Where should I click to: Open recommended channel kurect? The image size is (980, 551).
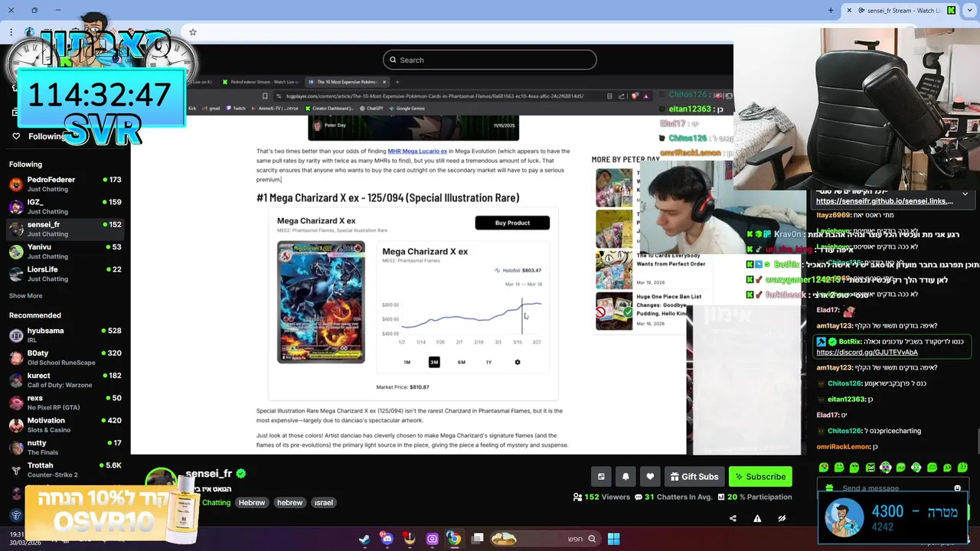click(x=65, y=380)
